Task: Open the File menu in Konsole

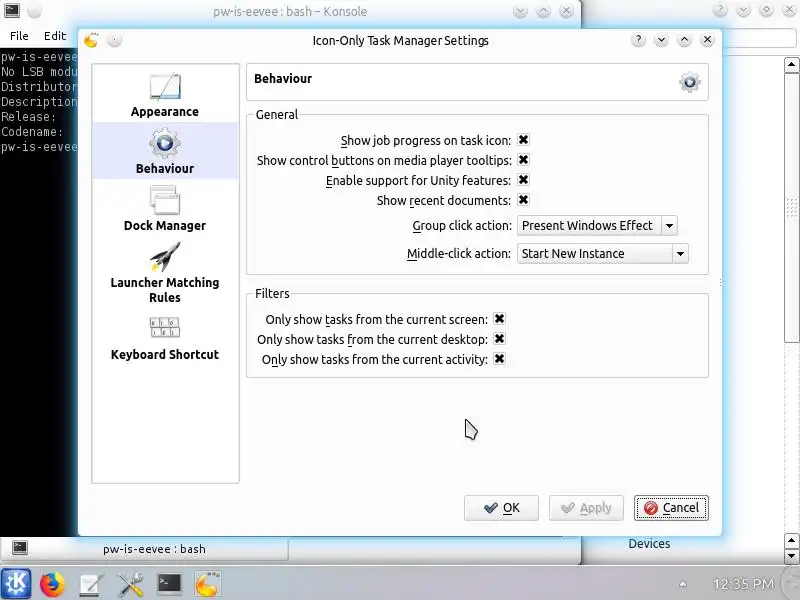Action: click(19, 36)
